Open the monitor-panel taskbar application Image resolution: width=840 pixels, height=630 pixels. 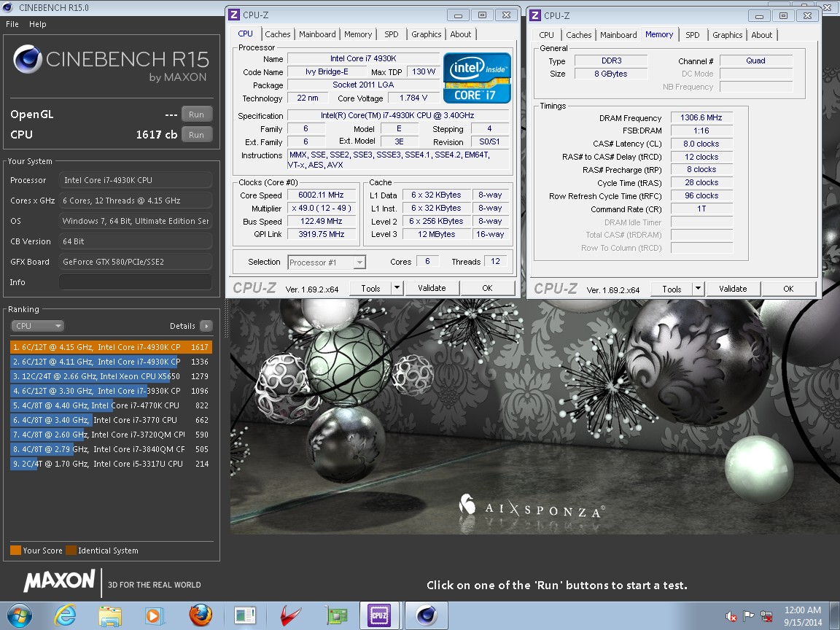245,616
